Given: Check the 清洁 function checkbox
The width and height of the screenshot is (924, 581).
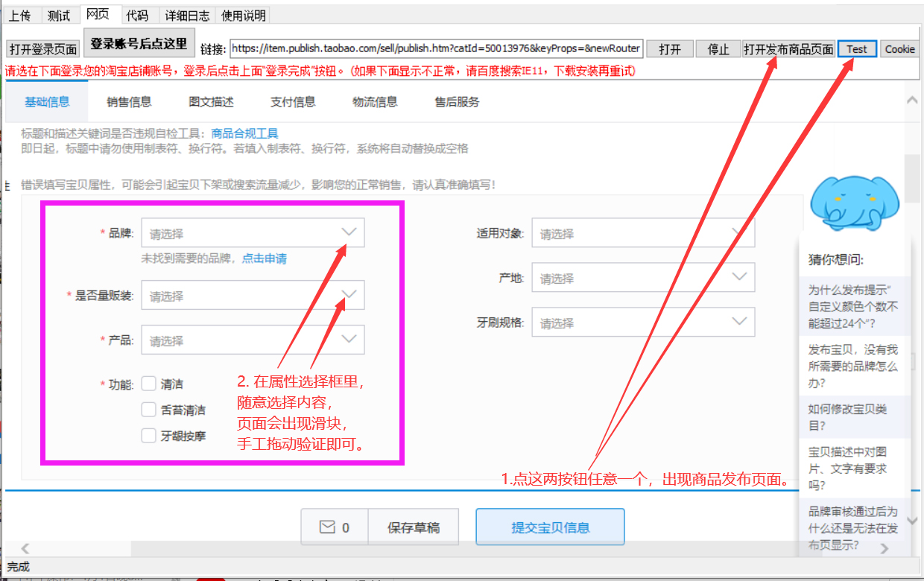Looking at the screenshot, I should tap(149, 384).
